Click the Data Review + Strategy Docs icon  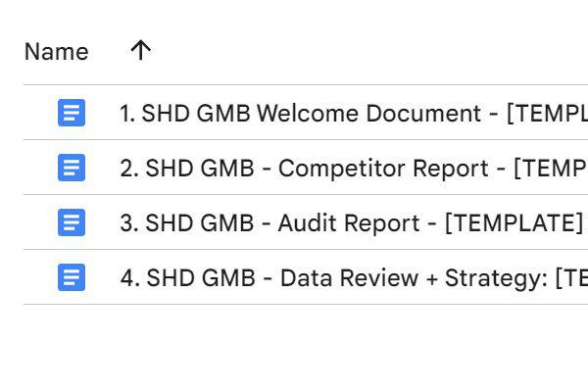click(71, 277)
